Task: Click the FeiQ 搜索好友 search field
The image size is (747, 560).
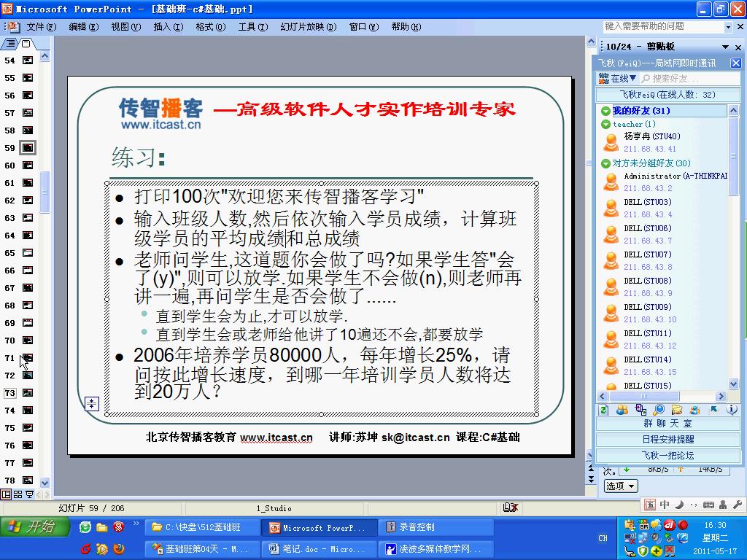Action: point(691,79)
